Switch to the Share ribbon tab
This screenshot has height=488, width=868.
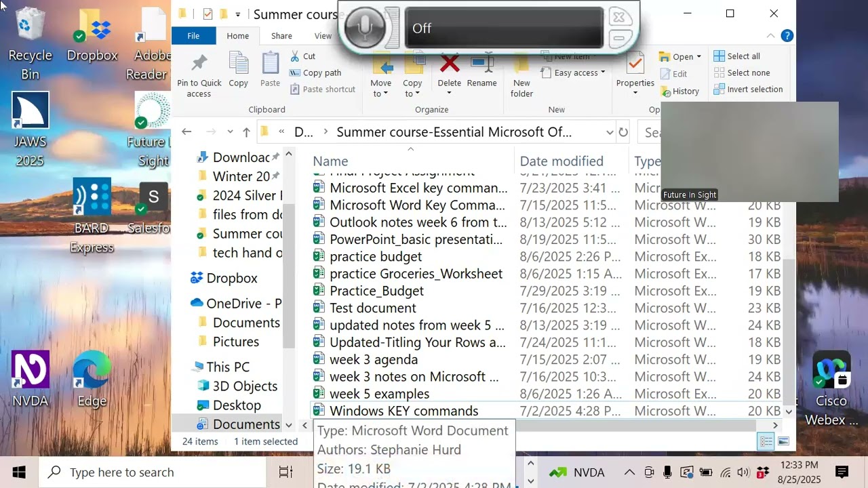(x=281, y=36)
